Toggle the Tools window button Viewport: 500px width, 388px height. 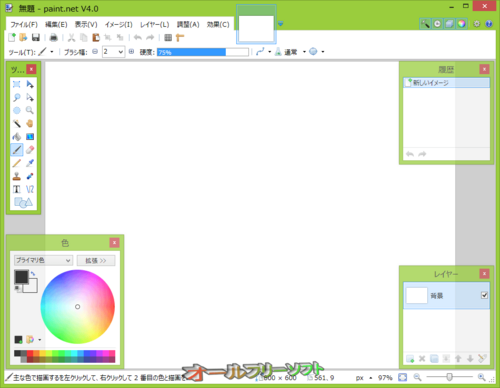pyautogui.click(x=425, y=24)
